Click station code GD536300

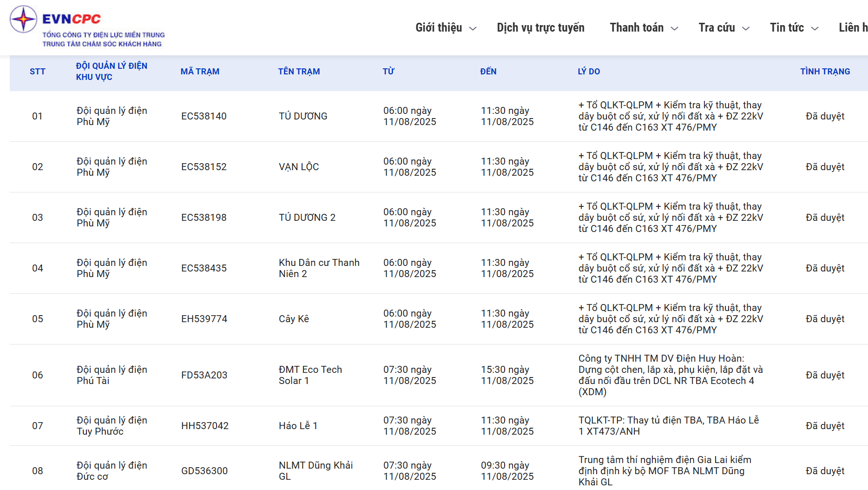[204, 471]
